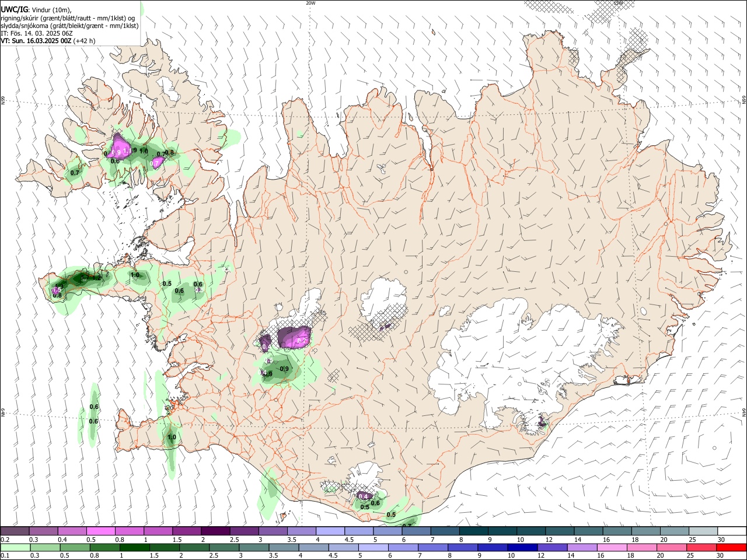Click the '1.0' value on the Reykjanes peninsula

172,437
